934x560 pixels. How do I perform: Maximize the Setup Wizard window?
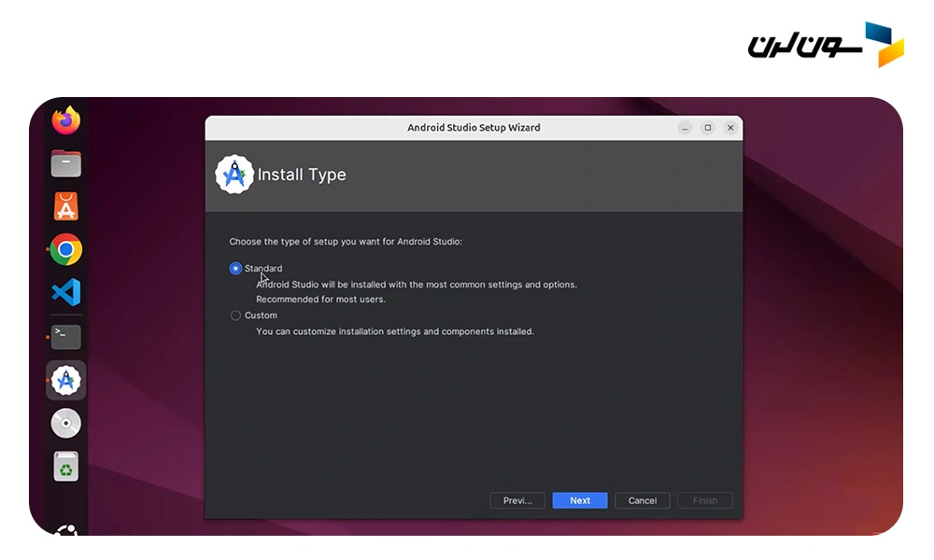(x=708, y=128)
